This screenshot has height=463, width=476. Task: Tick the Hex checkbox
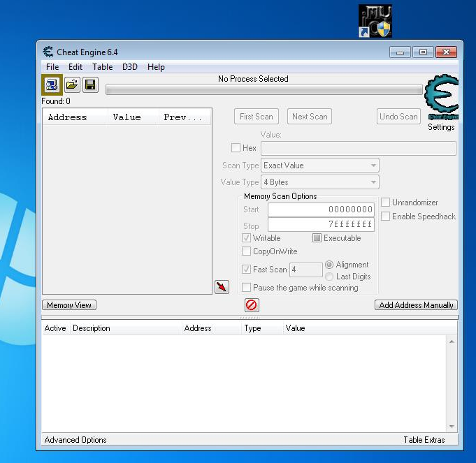pos(236,148)
